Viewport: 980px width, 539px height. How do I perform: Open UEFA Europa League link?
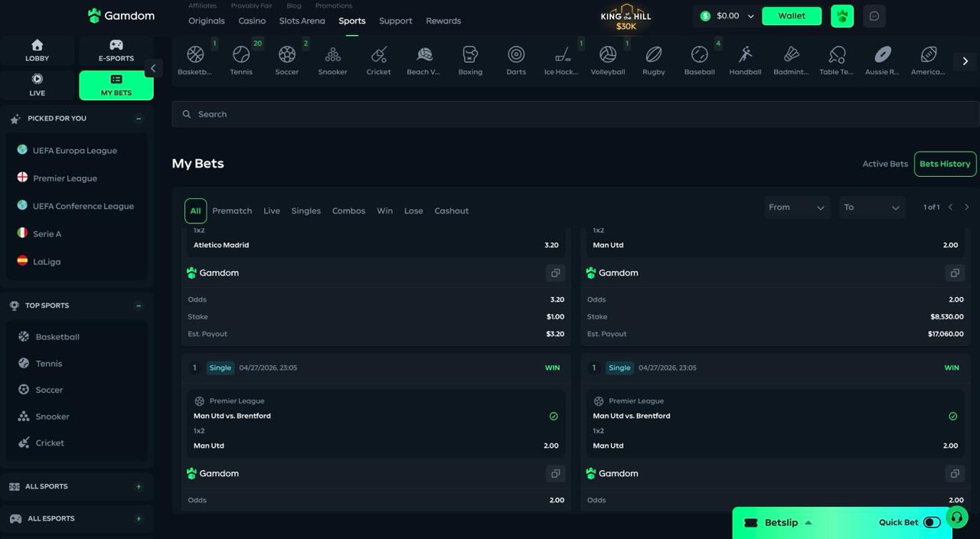(x=75, y=151)
